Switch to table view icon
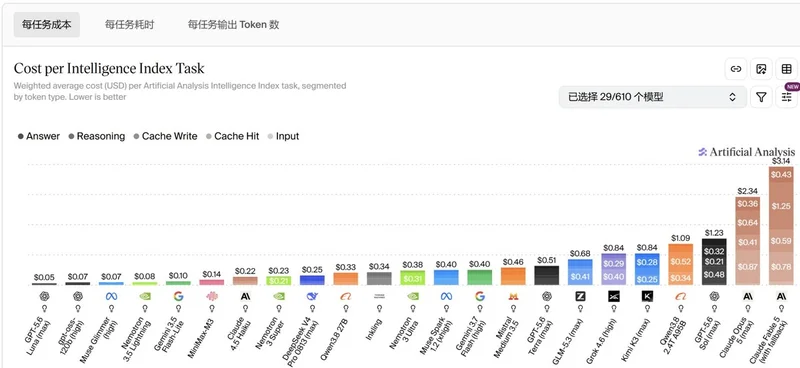This screenshot has height=368, width=800. click(x=787, y=69)
